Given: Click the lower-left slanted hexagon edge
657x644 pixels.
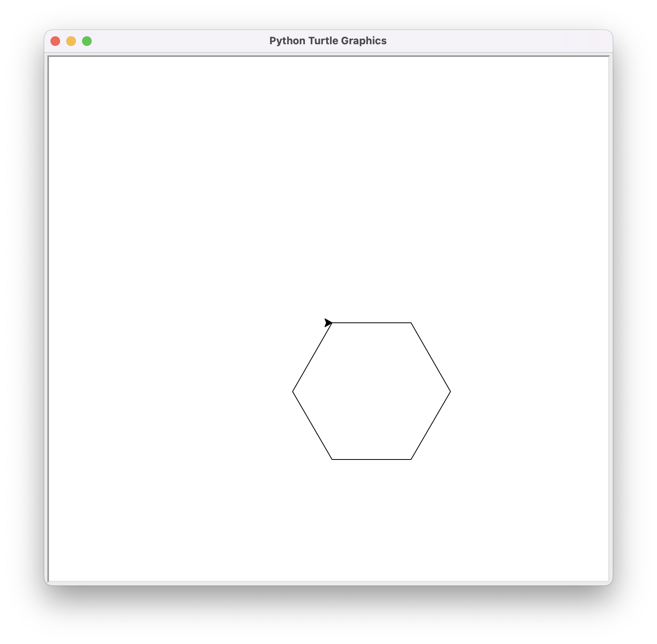Looking at the screenshot, I should pyautogui.click(x=313, y=426).
